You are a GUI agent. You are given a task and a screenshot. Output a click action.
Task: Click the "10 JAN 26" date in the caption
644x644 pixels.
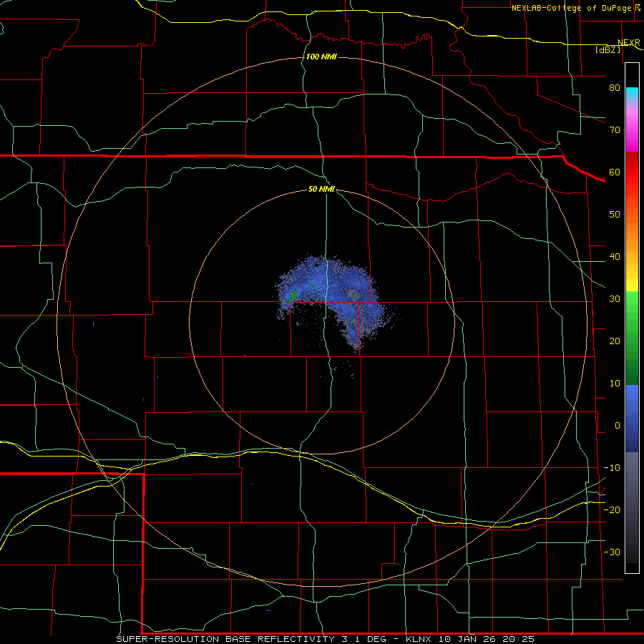467,639
